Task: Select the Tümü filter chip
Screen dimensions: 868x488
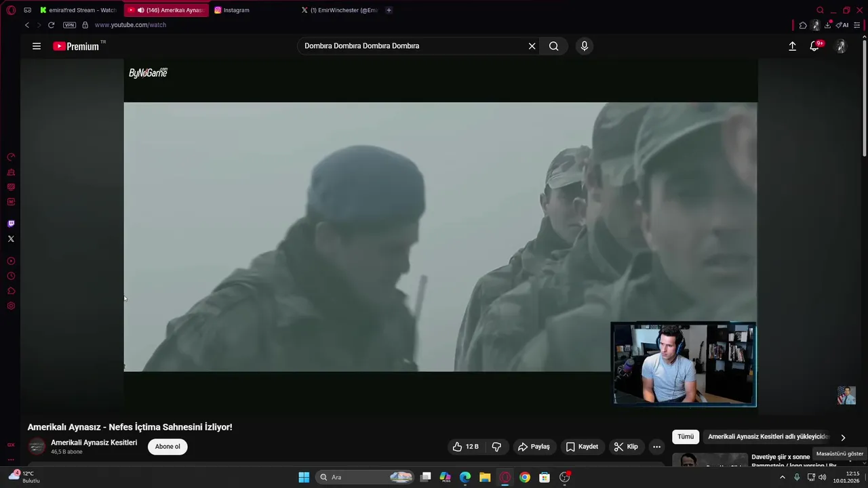Action: pos(686,437)
